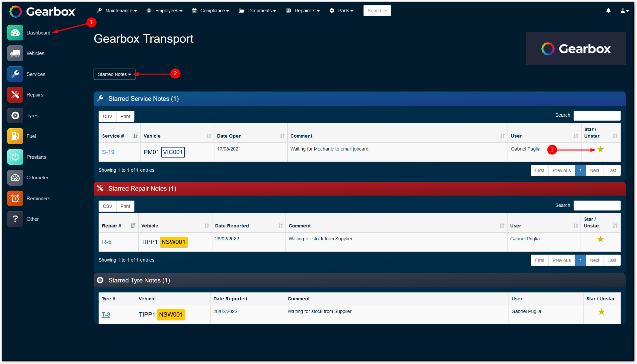The width and height of the screenshot is (637, 364).
Task: Click First in service notes pagination
Action: [540, 170]
